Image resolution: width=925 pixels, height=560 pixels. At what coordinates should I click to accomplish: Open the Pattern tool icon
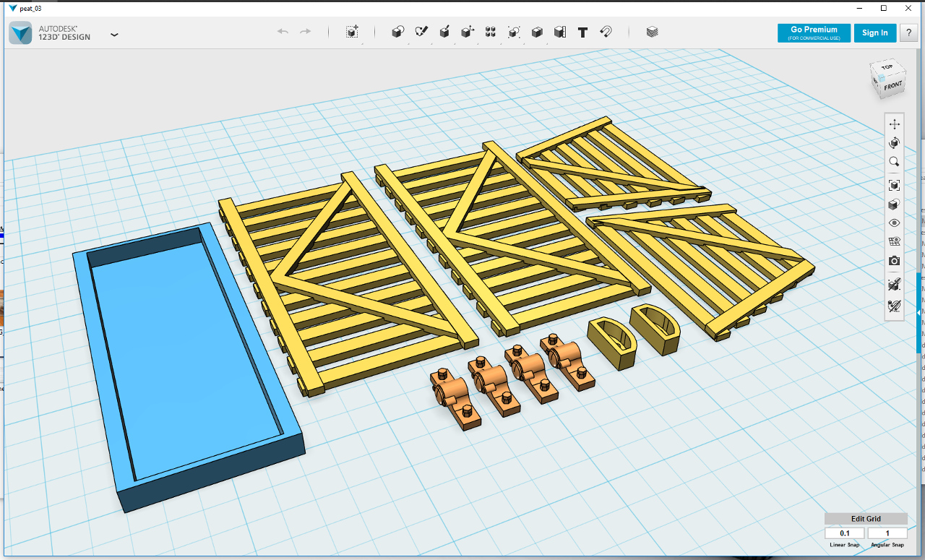click(491, 32)
